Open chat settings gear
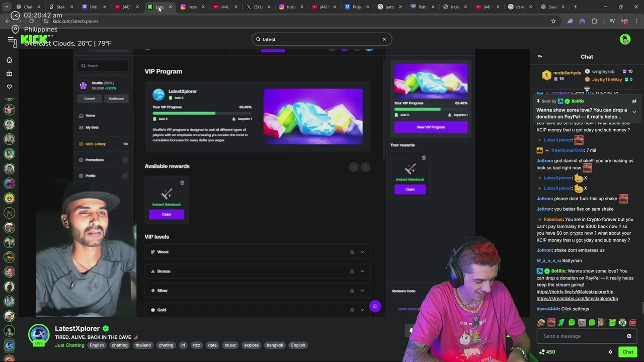 pyautogui.click(x=610, y=352)
